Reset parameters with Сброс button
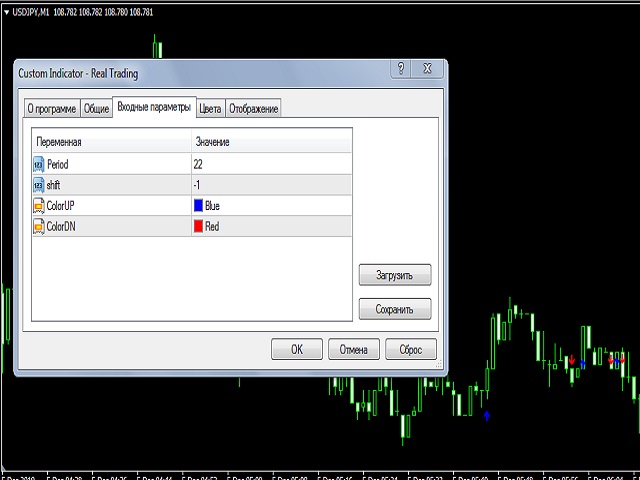 (411, 350)
